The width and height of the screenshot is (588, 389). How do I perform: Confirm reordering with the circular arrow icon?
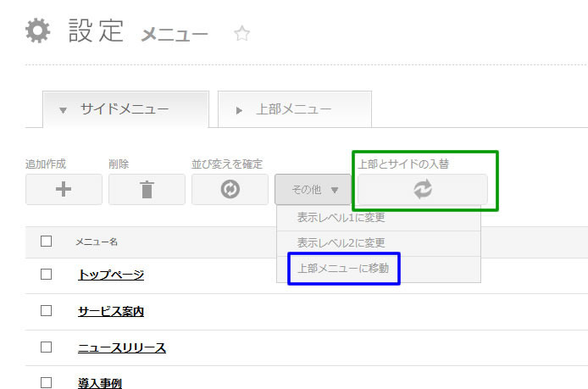(x=230, y=190)
